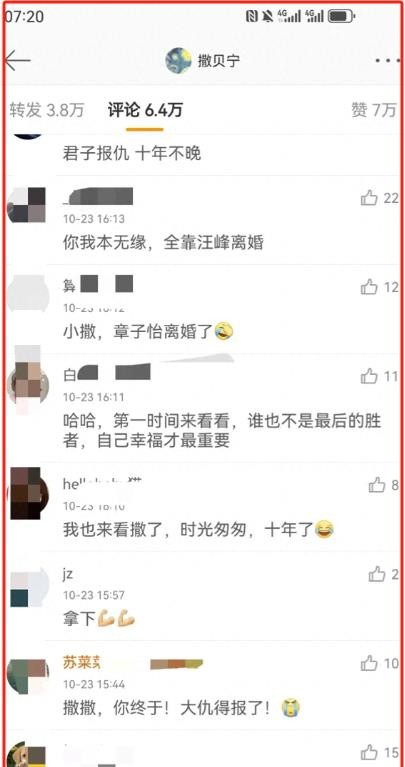Image resolution: width=405 pixels, height=767 pixels.
Task: Select the 评论 6.4万 tab
Action: click(x=145, y=111)
